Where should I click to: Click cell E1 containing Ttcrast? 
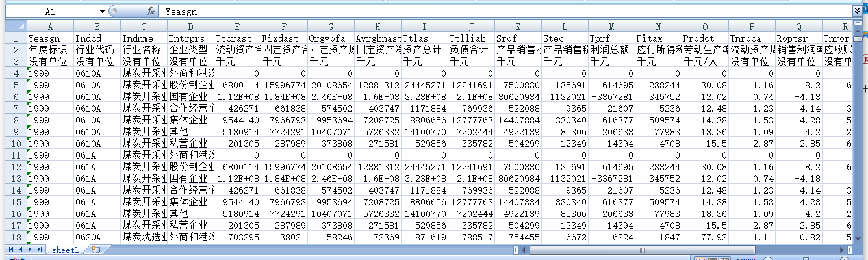237,38
